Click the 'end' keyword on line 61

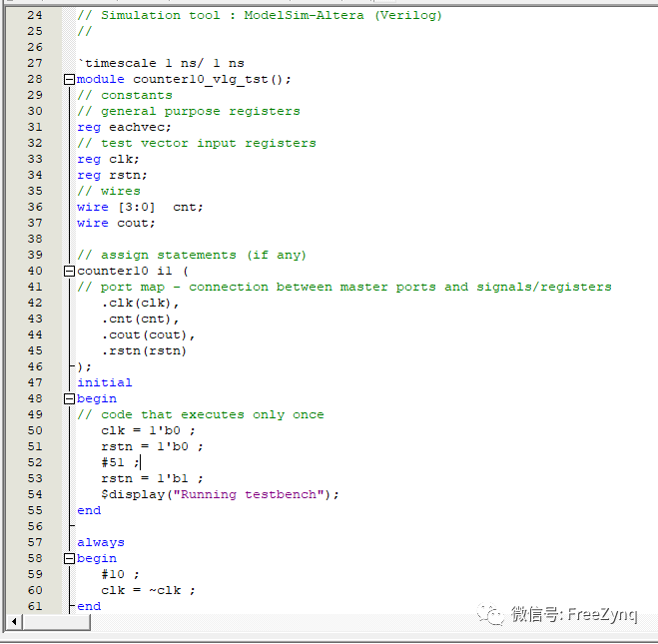(89, 607)
